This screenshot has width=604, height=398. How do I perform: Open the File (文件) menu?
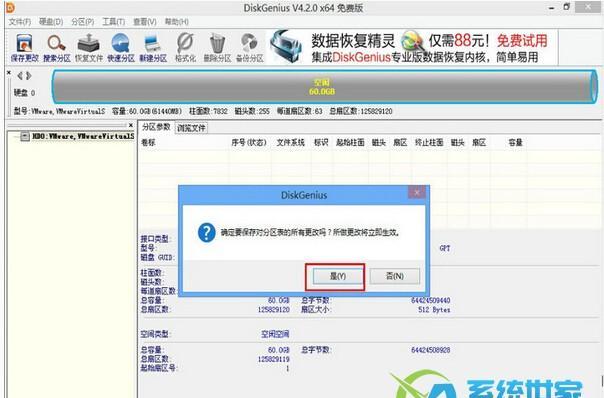tap(20, 22)
